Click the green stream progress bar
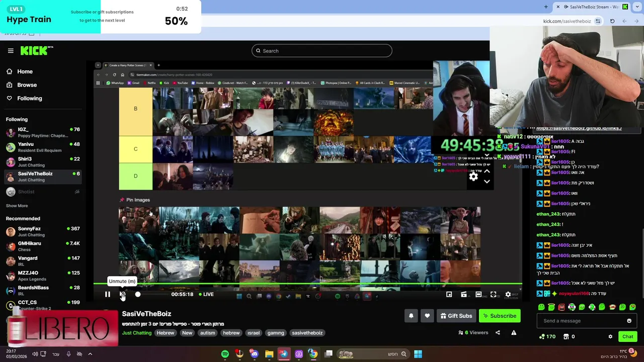Viewport: 644px width, 362px height. click(x=308, y=285)
